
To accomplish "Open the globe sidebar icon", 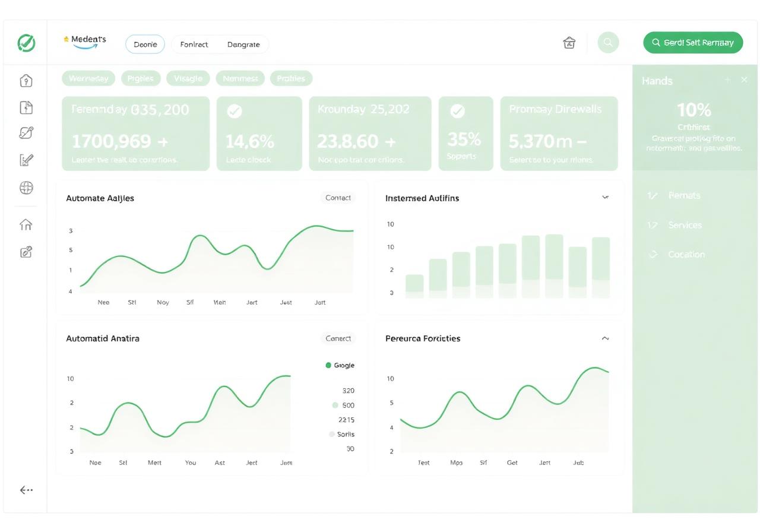I will [26, 188].
